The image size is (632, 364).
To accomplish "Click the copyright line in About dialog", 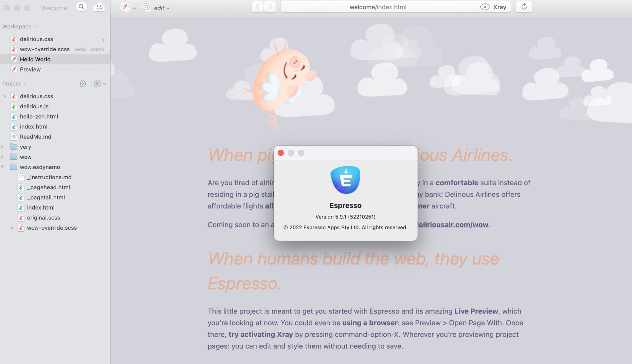I will 345,227.
